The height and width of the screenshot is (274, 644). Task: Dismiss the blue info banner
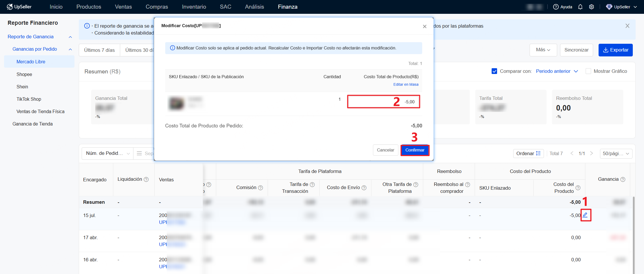(x=627, y=26)
